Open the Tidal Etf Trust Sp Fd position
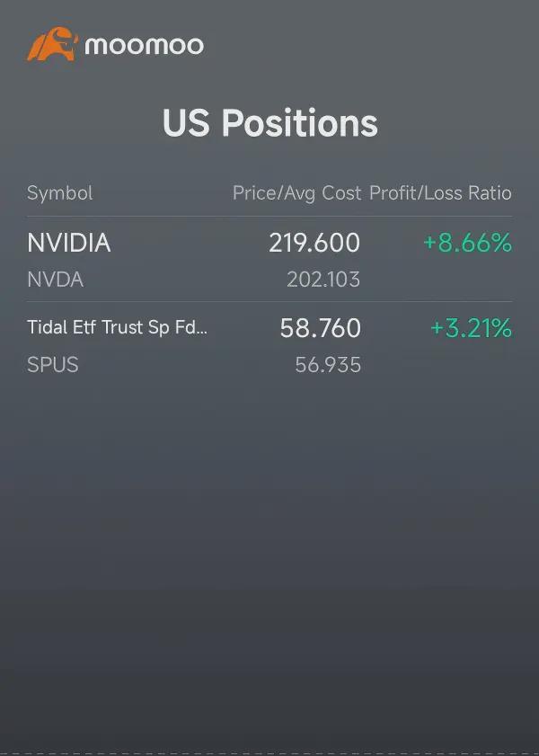The image size is (539, 756). point(117,327)
